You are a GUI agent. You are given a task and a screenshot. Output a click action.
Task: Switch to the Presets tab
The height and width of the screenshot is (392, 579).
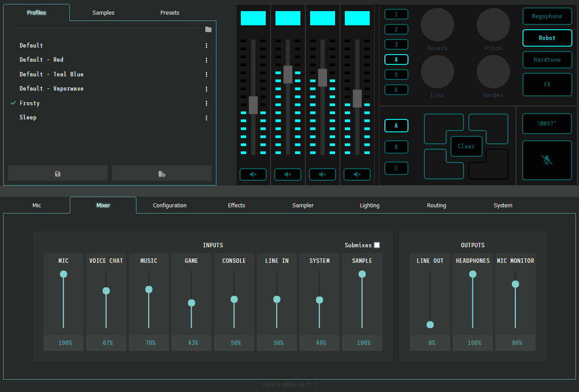[170, 12]
